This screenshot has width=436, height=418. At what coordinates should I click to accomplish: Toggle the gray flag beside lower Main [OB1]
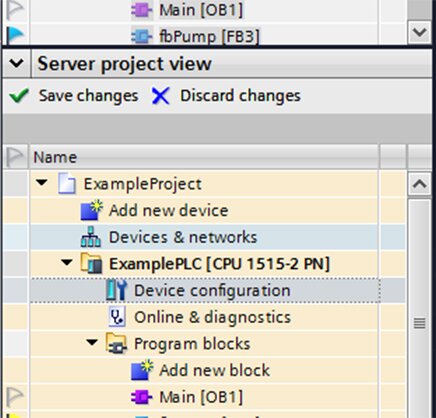(15, 397)
